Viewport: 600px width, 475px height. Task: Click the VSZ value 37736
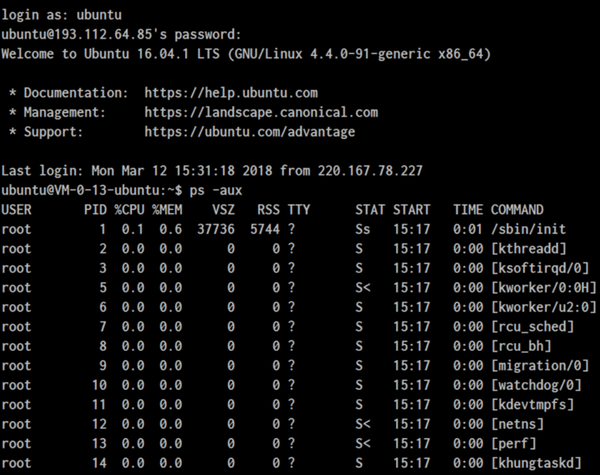point(216,229)
